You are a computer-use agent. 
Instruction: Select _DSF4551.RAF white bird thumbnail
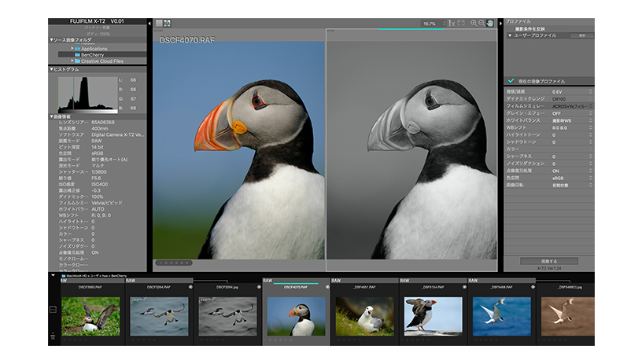point(365,317)
